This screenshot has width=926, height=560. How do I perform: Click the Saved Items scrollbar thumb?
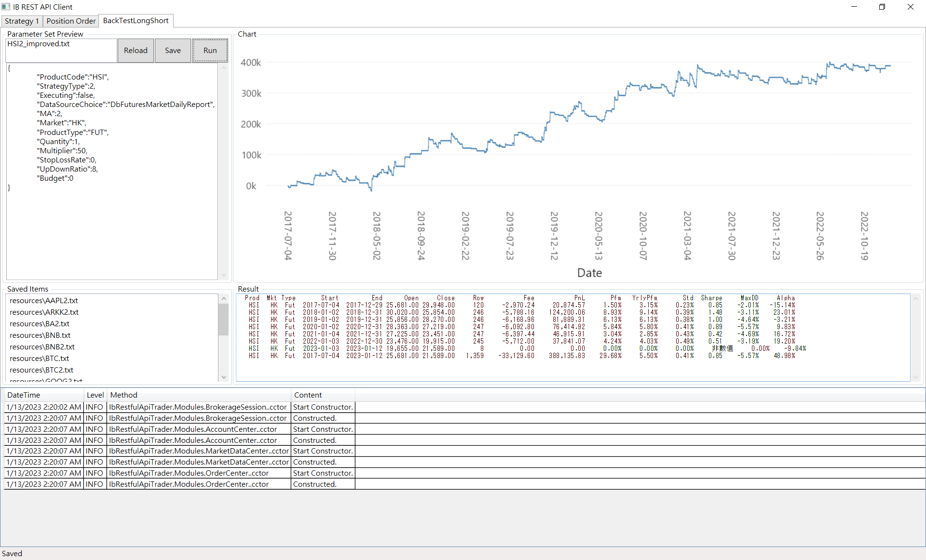[x=223, y=320]
